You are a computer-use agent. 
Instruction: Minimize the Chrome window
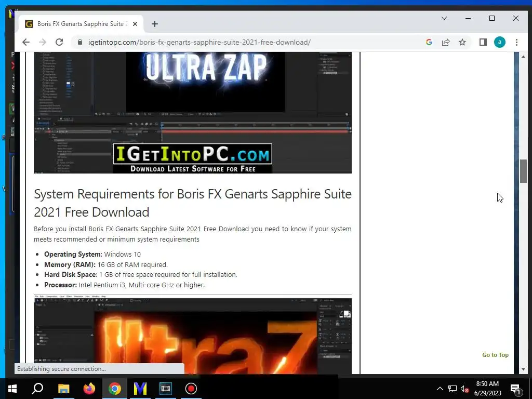468,18
